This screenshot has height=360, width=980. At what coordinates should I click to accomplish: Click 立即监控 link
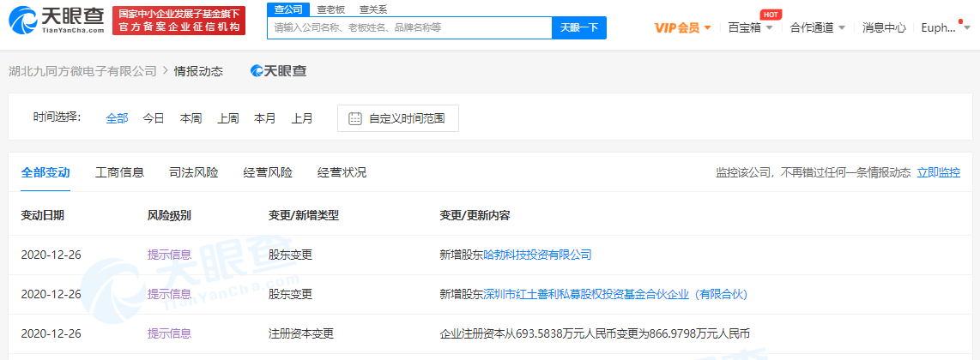click(938, 173)
